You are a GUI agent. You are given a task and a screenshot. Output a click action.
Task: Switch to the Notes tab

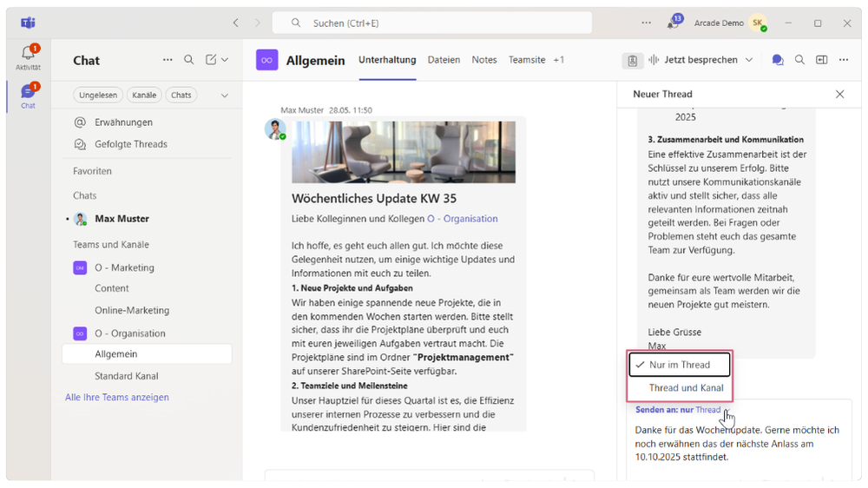(483, 60)
